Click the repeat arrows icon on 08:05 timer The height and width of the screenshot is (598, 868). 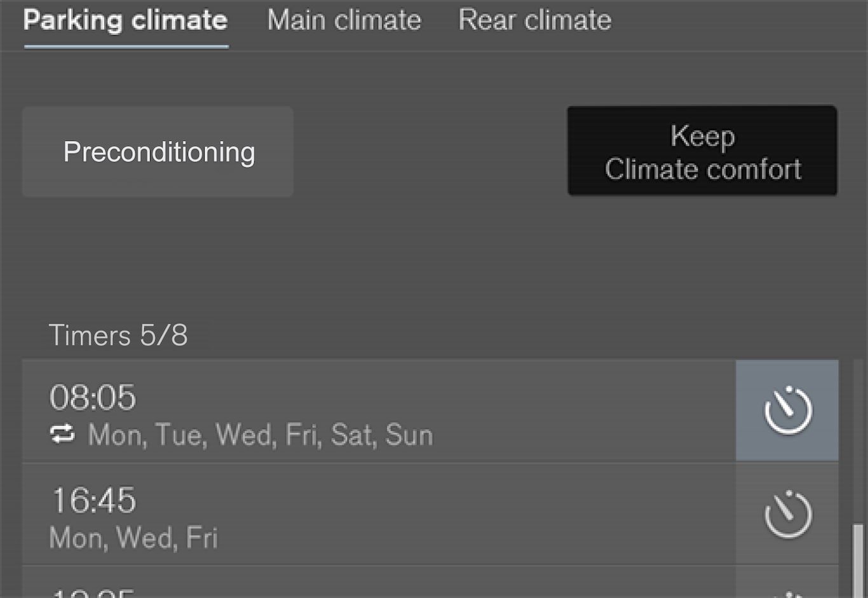(x=62, y=435)
